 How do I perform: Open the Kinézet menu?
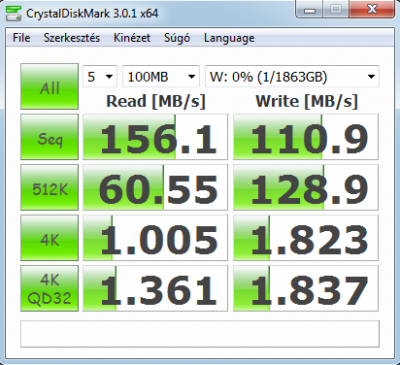(132, 38)
